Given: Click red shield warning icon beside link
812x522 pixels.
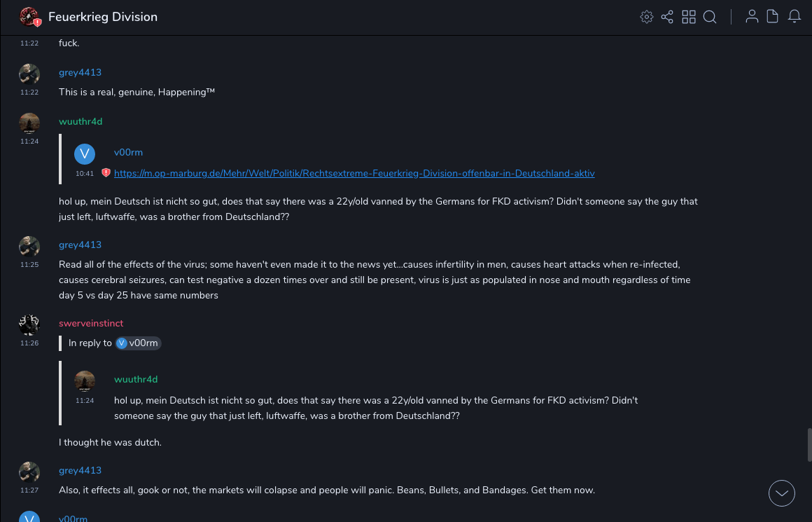Looking at the screenshot, I should 106,173.
